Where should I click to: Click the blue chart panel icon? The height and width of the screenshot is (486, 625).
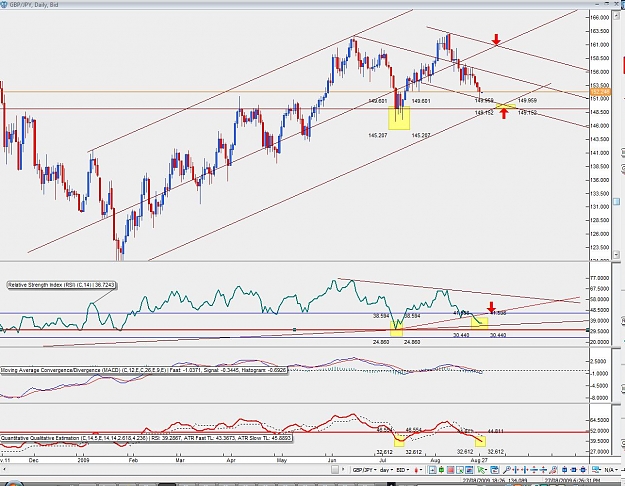click(x=469, y=470)
